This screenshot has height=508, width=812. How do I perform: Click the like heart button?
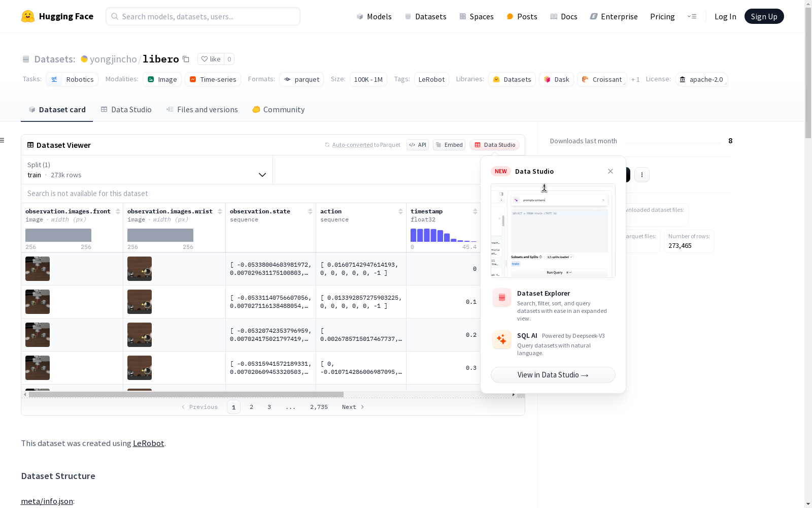click(211, 59)
